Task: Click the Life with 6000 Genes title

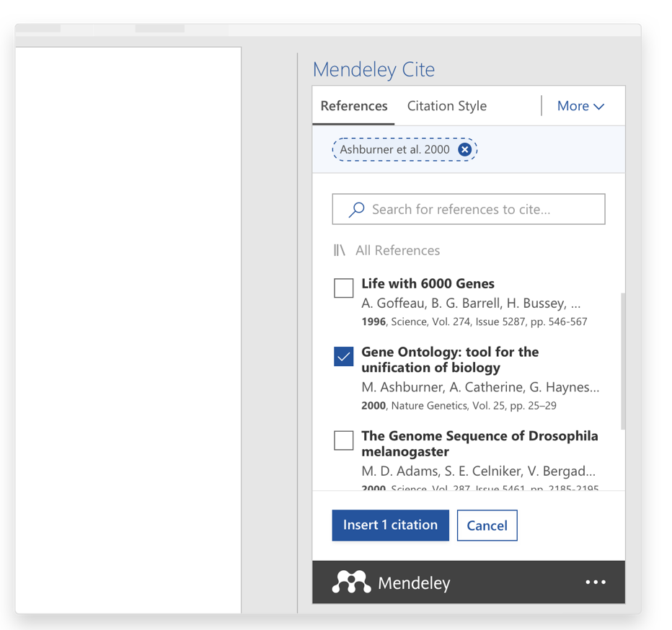Action: tap(428, 283)
